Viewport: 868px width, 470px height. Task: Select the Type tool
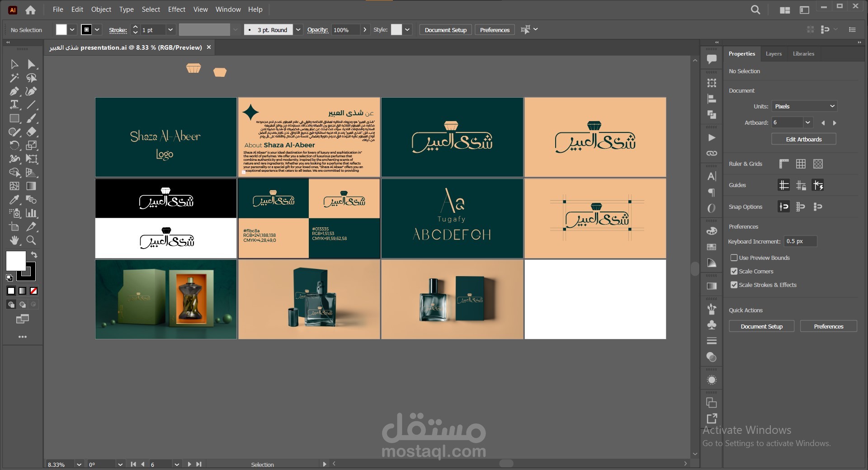[x=14, y=105]
